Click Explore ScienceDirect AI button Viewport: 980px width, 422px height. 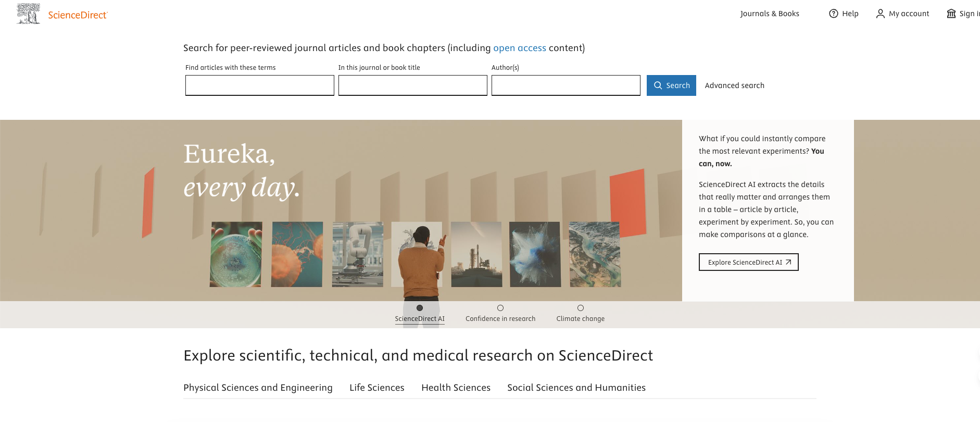click(749, 262)
